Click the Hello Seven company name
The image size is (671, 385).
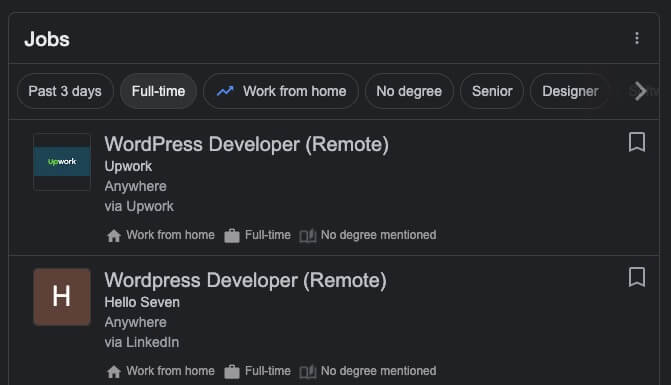point(142,302)
